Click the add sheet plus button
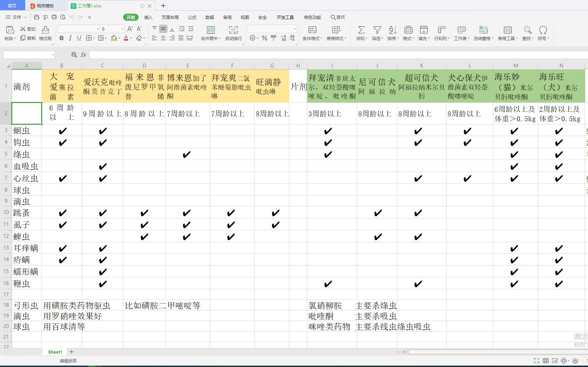The height and width of the screenshot is (367, 588). click(x=71, y=352)
